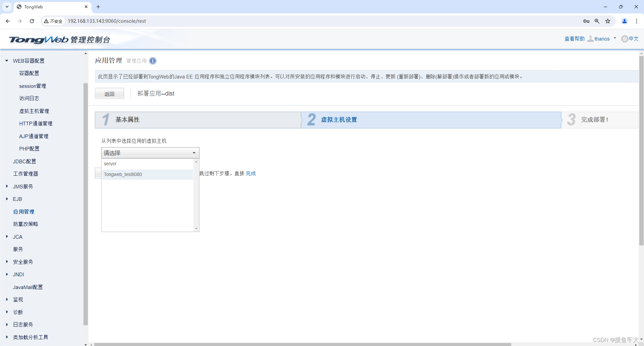Expand the 监视 tree node
Screen dimensions: 644x346
click(x=7, y=299)
